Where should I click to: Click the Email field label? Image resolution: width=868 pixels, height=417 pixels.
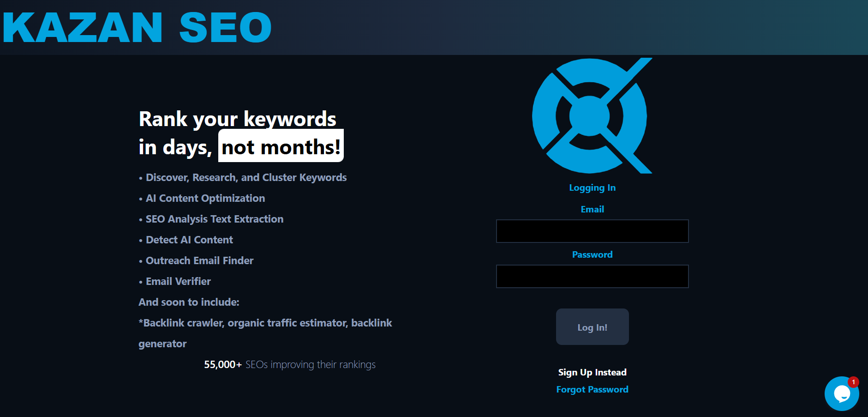coord(592,210)
